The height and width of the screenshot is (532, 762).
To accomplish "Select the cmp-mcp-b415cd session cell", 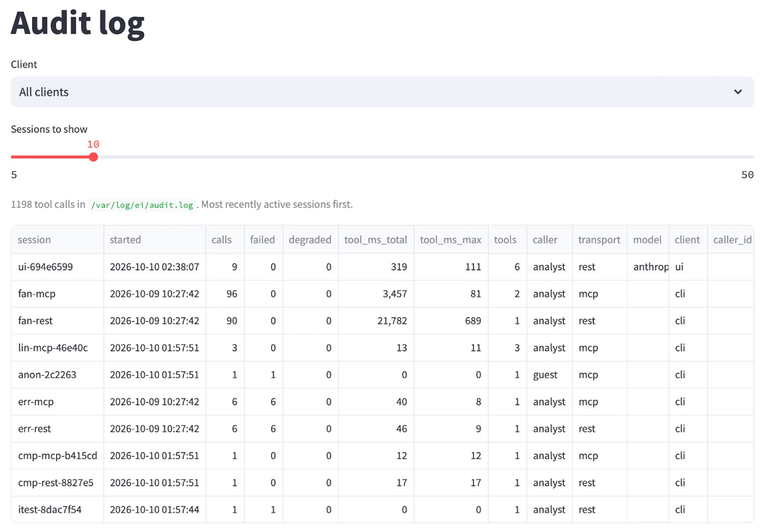I will pos(57,455).
